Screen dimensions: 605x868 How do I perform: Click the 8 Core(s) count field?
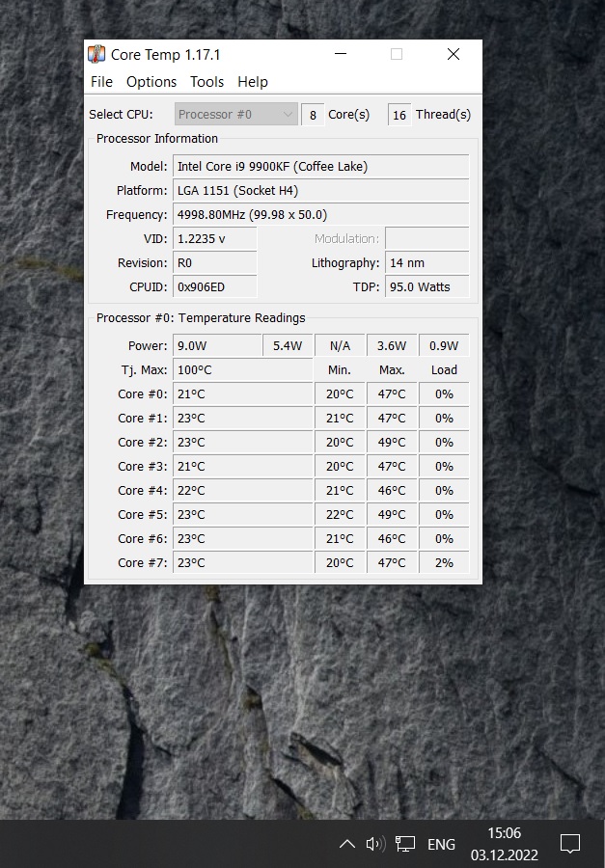[313, 115]
